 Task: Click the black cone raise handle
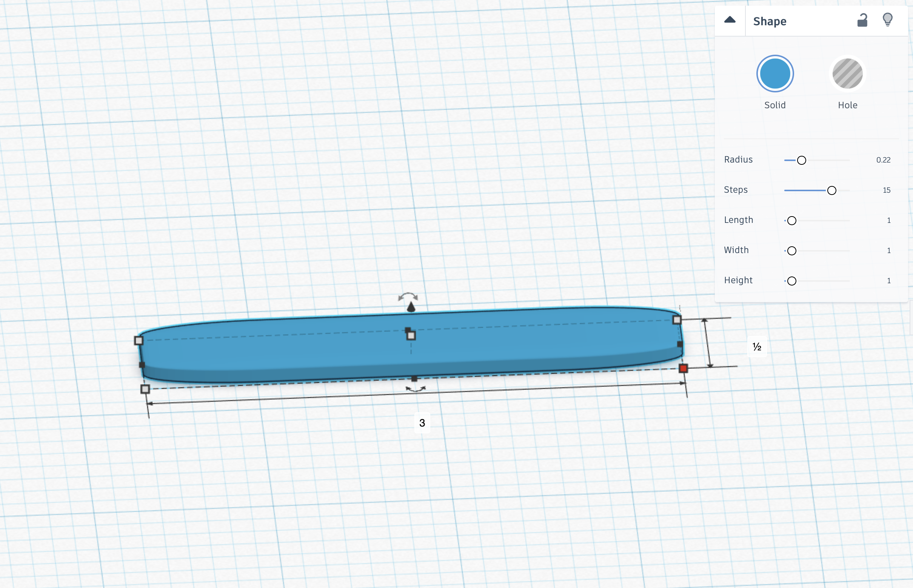pyautogui.click(x=411, y=307)
